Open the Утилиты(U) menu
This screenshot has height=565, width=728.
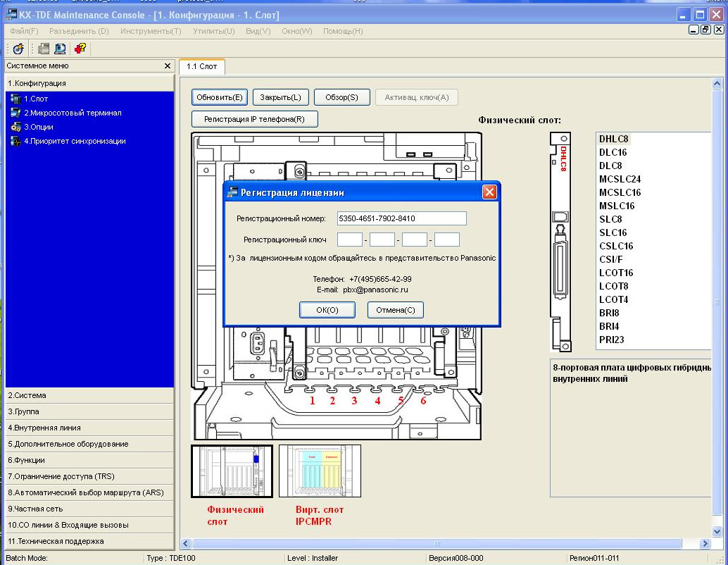[x=213, y=31]
